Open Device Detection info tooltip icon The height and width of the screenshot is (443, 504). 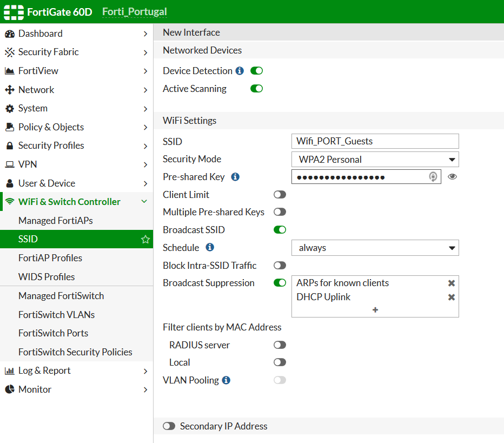240,71
